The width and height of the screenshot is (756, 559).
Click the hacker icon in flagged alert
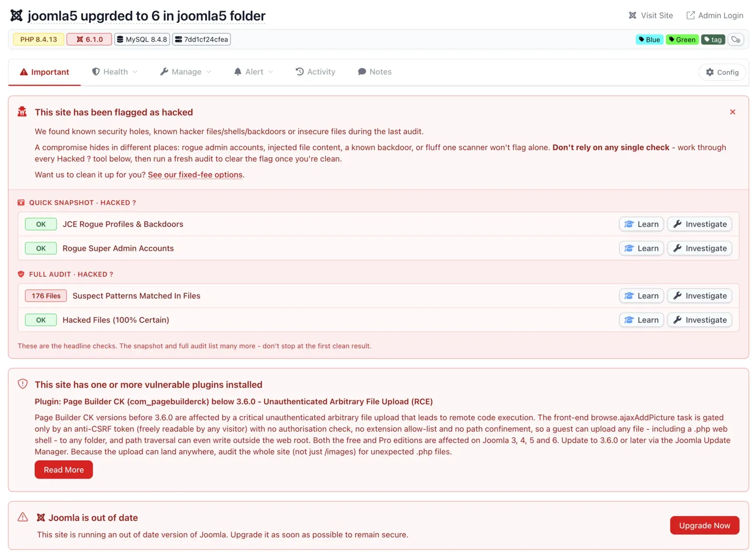[x=22, y=112]
